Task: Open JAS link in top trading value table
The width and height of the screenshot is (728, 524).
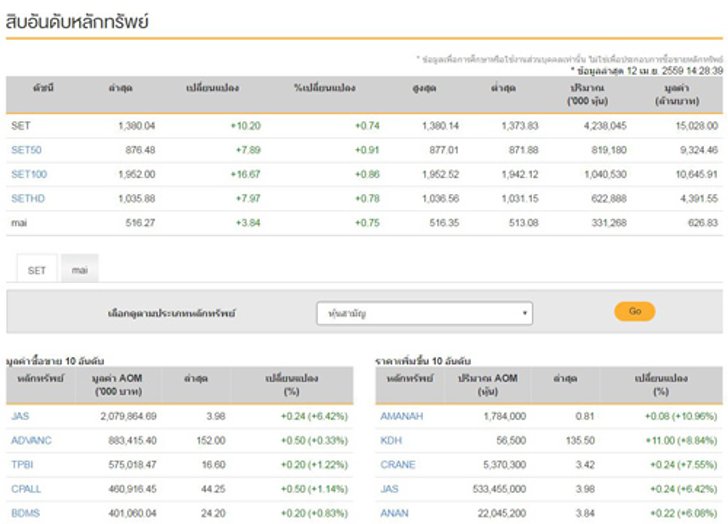Action: coord(20,416)
